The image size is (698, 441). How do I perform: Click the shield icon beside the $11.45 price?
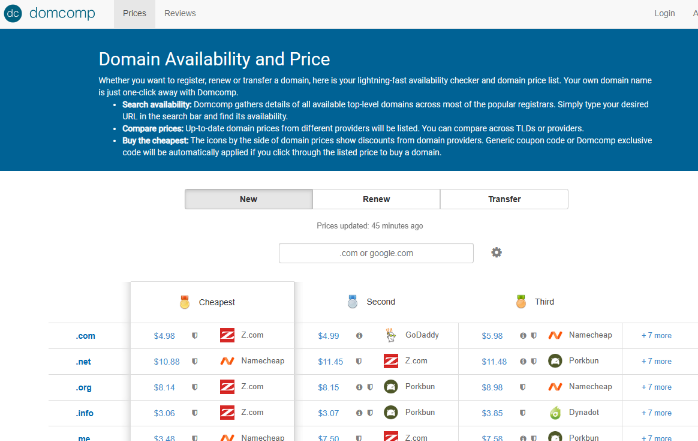pyautogui.click(x=359, y=361)
